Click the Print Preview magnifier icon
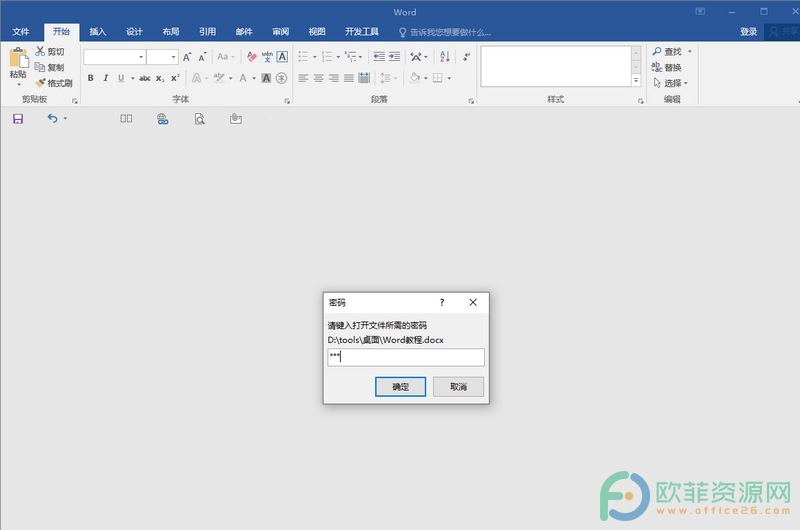The image size is (800, 530). pyautogui.click(x=199, y=119)
